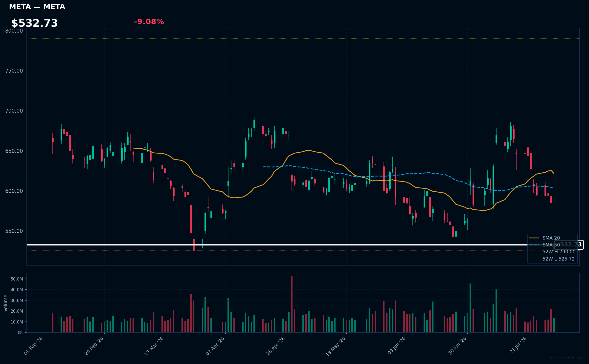Image resolution: width=589 pixels, height=364 pixels.
Task: Click the "50.0M" volume axis label
Action: click(x=17, y=279)
